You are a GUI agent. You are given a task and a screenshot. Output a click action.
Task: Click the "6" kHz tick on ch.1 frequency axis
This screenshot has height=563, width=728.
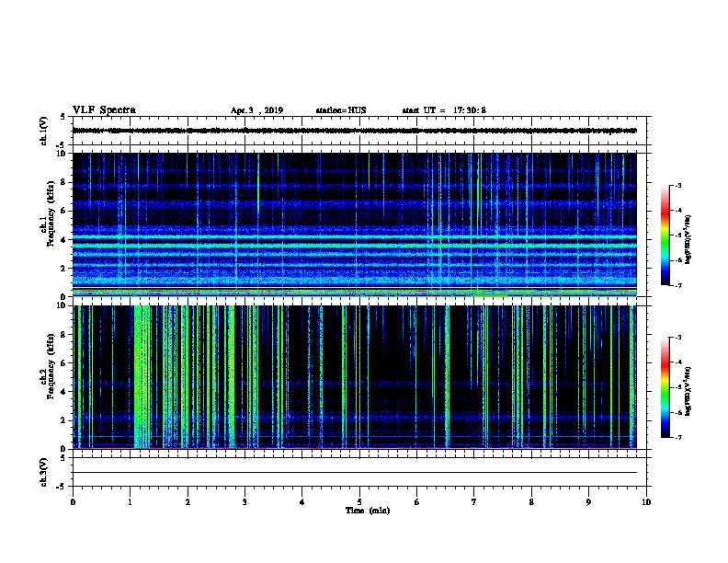(x=64, y=211)
